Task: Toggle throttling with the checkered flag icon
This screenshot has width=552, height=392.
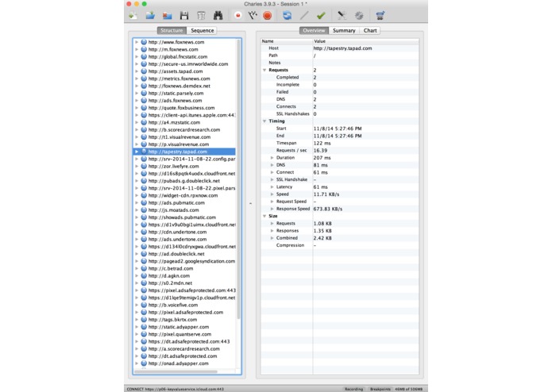Action: click(253, 15)
